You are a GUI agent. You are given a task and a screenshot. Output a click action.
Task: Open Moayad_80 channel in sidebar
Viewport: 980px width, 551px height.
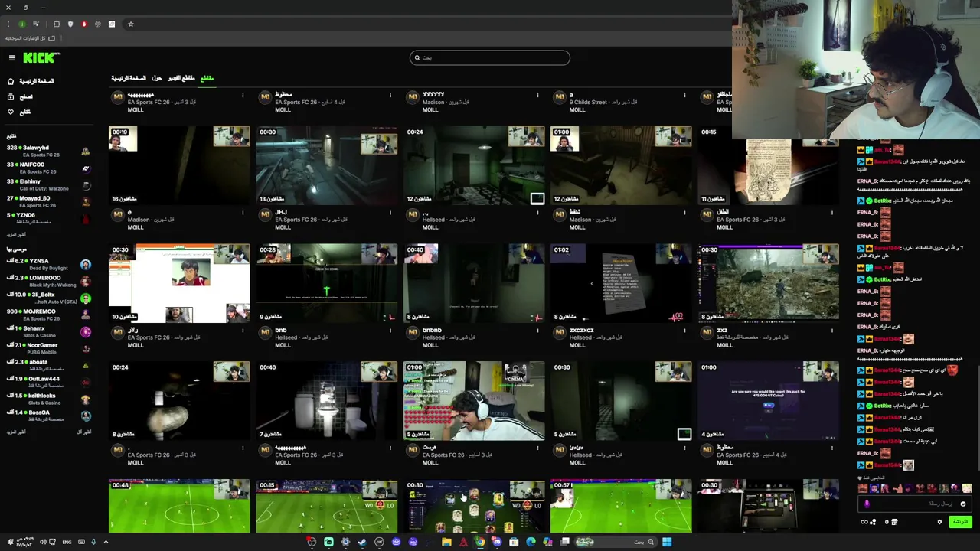click(x=48, y=201)
